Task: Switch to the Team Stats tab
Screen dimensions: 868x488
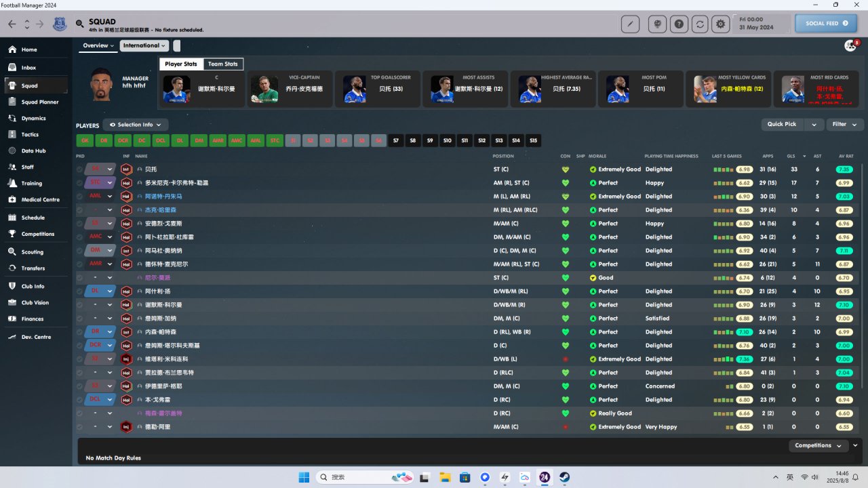Action: click(223, 64)
